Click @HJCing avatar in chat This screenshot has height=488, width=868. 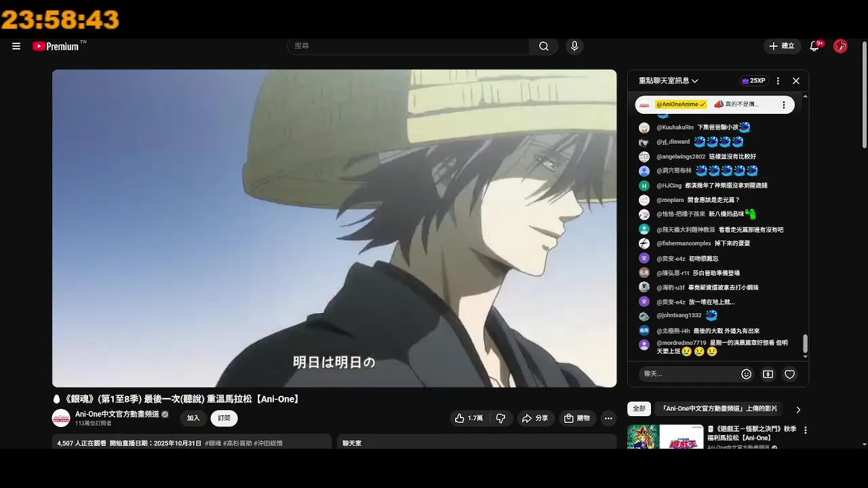(644, 186)
